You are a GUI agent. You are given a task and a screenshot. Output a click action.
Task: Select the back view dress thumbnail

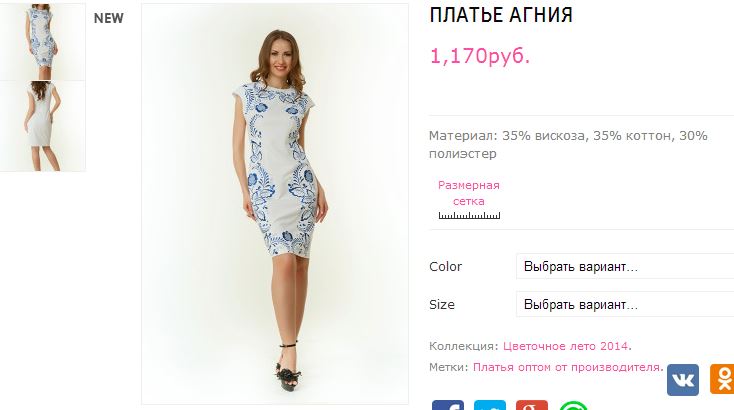(x=43, y=126)
